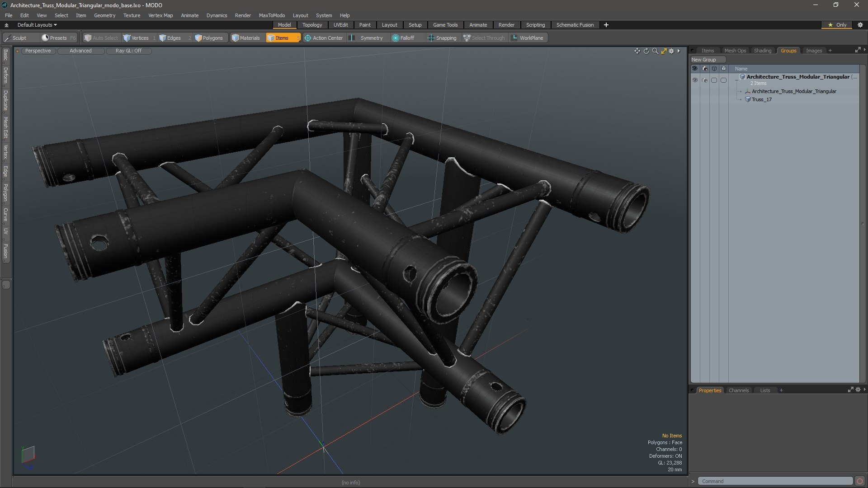868x488 pixels.
Task: Click the viewport maximize arrows icon
Action: pos(664,51)
